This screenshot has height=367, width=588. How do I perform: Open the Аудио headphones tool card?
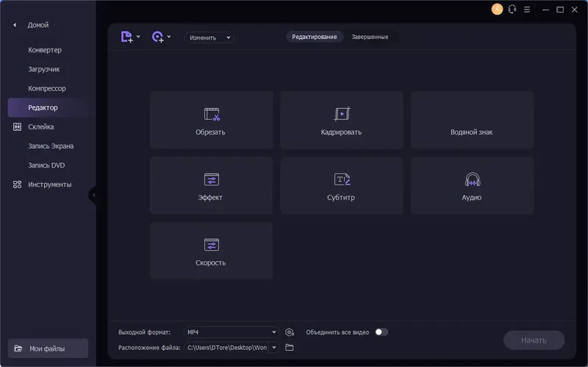(472, 186)
